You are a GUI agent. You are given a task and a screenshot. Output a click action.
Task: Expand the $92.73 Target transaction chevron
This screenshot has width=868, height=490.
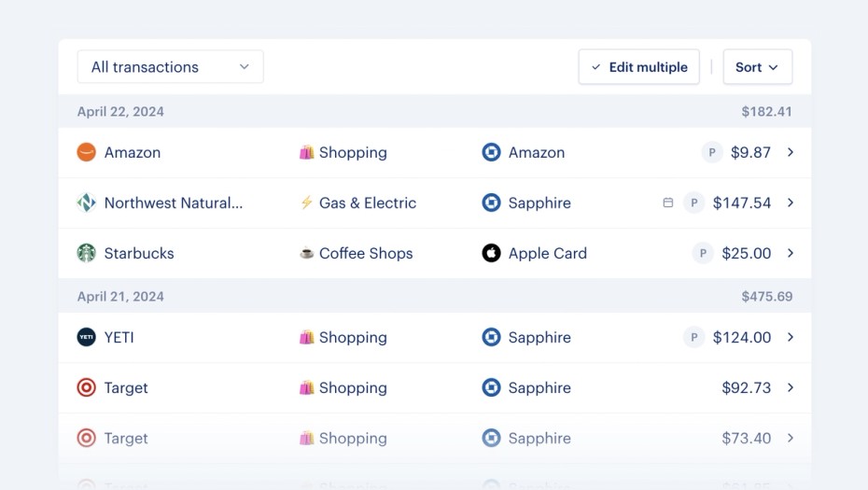click(791, 387)
